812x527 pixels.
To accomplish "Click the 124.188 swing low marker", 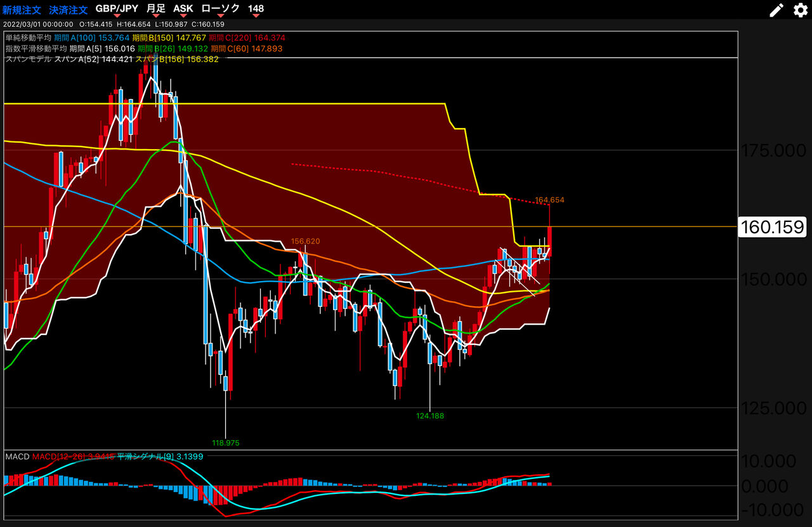I will click(430, 416).
